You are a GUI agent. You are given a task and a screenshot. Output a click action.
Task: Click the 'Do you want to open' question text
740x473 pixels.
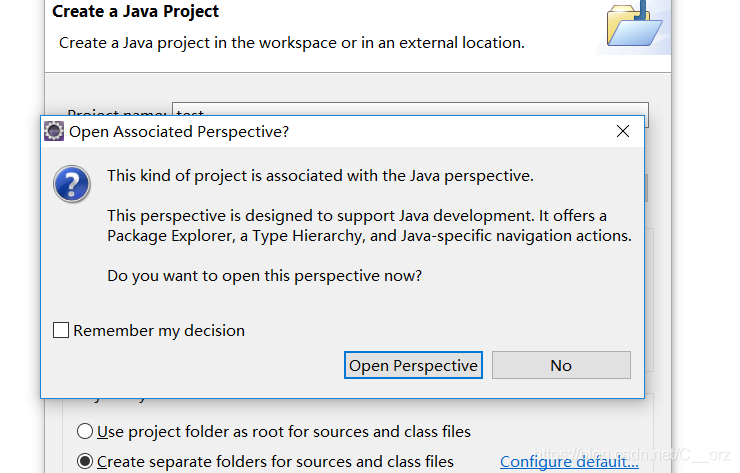point(264,276)
